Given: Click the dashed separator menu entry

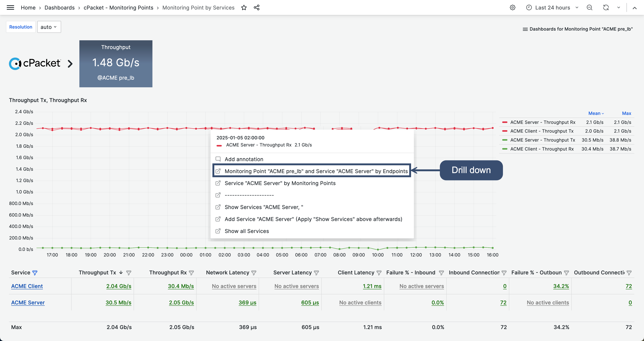Looking at the screenshot, I should pyautogui.click(x=312, y=195).
